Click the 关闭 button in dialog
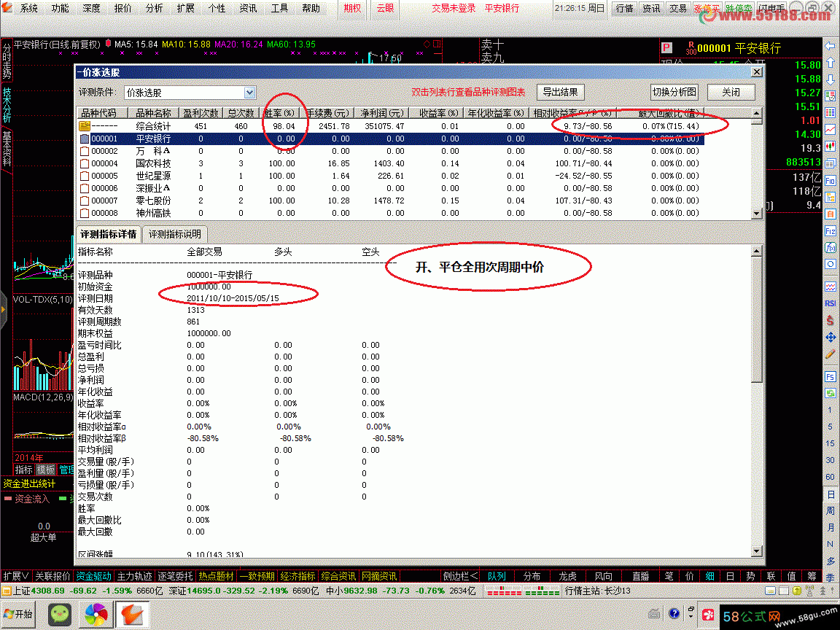The image size is (840, 630). click(x=731, y=92)
